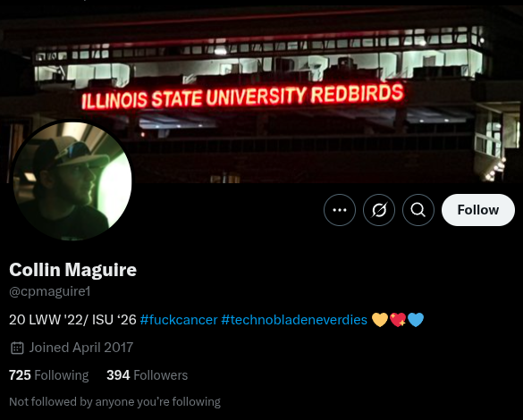This screenshot has width=523, height=420.
Task: Click the @cpmaguire1 handle
Action: click(x=50, y=291)
